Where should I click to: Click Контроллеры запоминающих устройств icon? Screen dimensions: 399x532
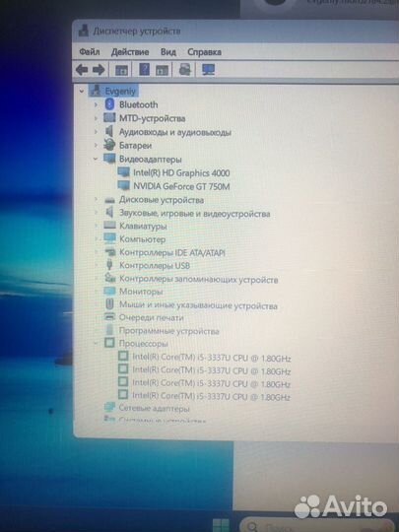pos(110,278)
